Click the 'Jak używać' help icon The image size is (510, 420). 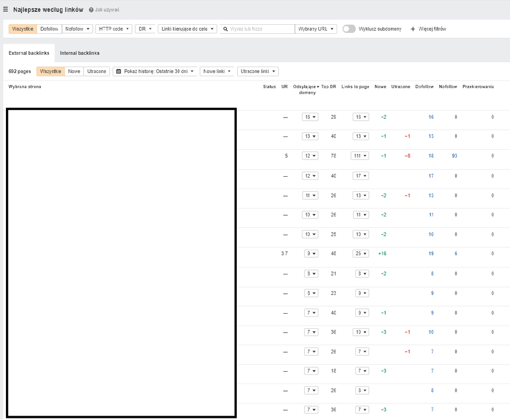pyautogui.click(x=91, y=10)
